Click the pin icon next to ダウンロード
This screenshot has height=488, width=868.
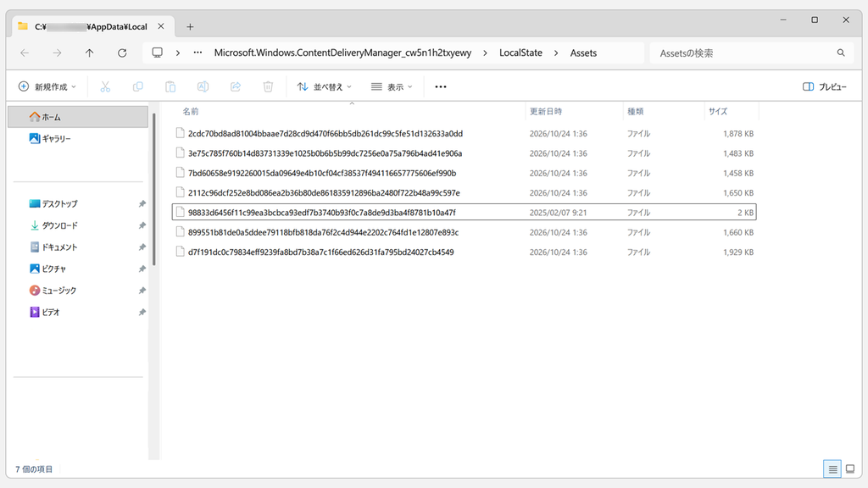pos(142,225)
